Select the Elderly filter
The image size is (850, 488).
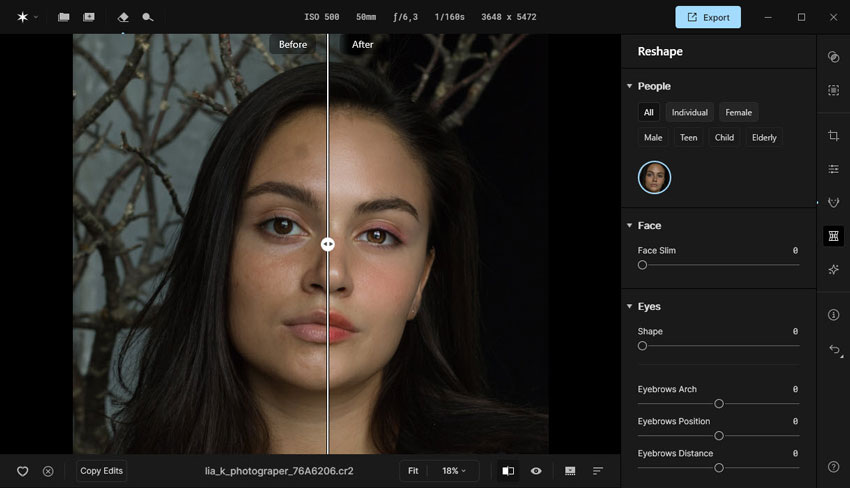click(x=764, y=137)
